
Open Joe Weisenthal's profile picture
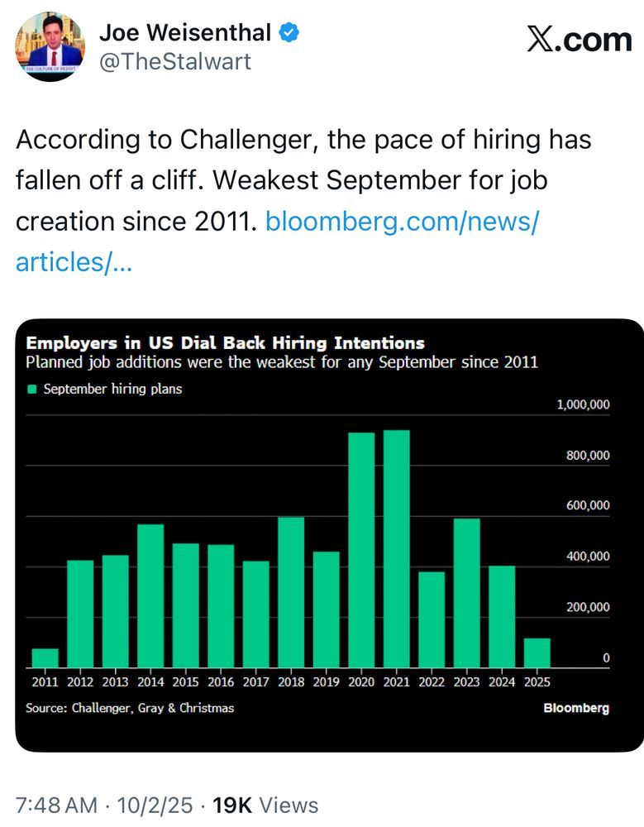50,45
